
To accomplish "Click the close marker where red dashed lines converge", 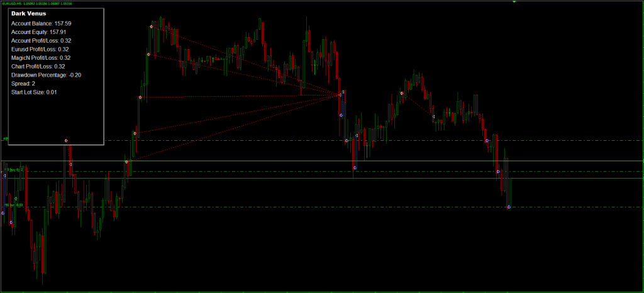I will (340, 94).
